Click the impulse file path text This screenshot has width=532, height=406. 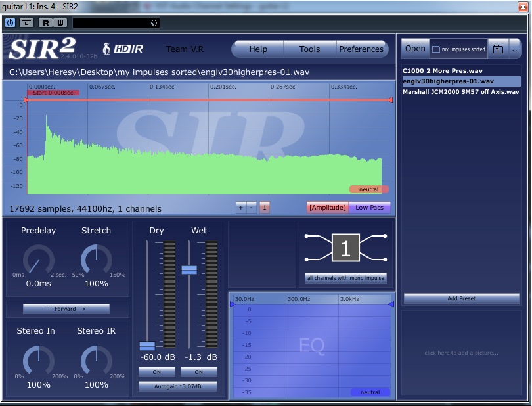[159, 72]
